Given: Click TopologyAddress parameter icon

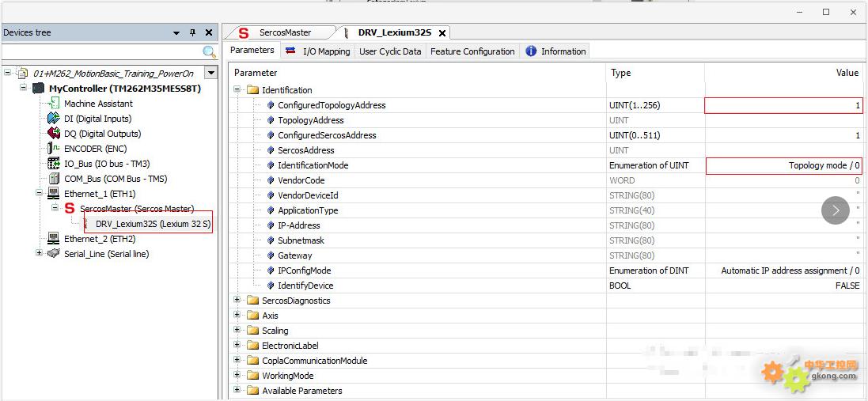Looking at the screenshot, I should tap(270, 120).
